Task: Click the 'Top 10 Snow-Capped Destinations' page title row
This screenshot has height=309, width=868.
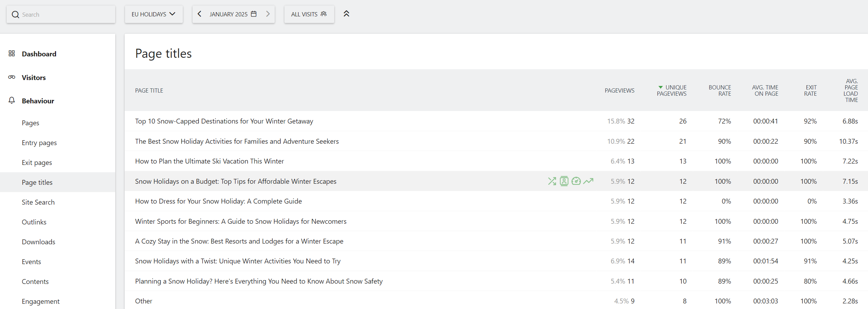Action: pos(224,121)
